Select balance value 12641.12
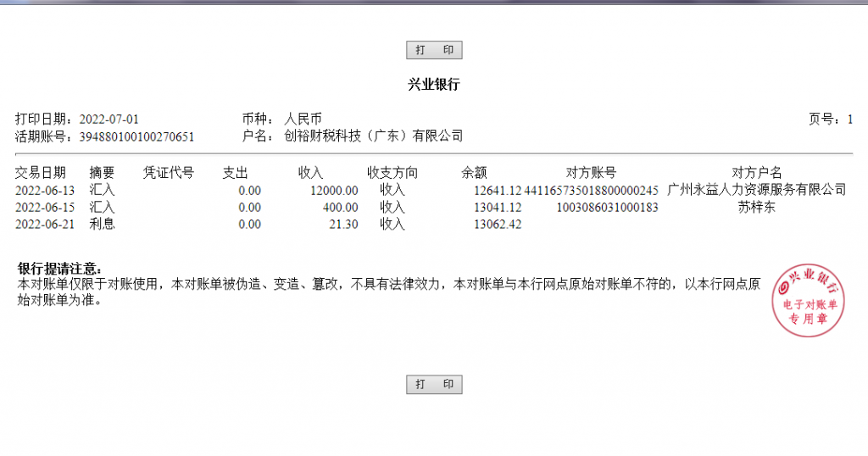This screenshot has height=456, width=868. click(x=498, y=191)
